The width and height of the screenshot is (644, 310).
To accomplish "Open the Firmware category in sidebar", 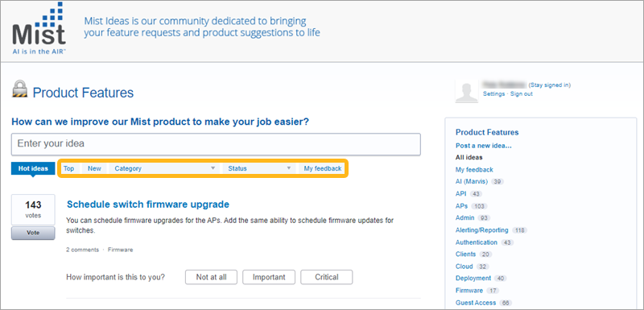I will (x=469, y=291).
